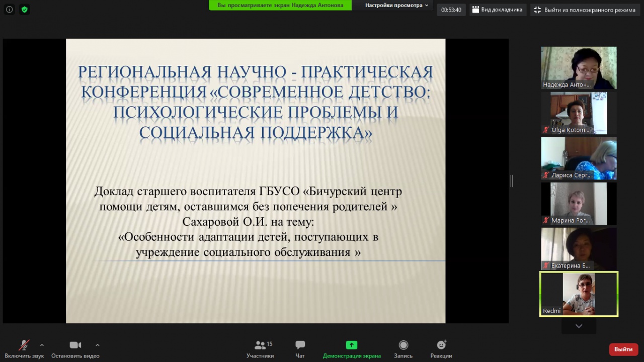The height and width of the screenshot is (362, 644).
Task: Open the meeting info icon
Action: tap(9, 9)
